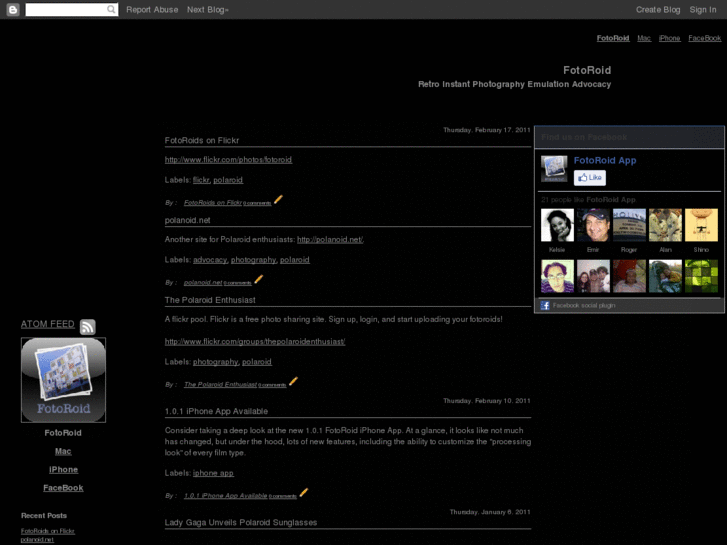
Task: Click the flickr label link
Action: pyautogui.click(x=201, y=180)
